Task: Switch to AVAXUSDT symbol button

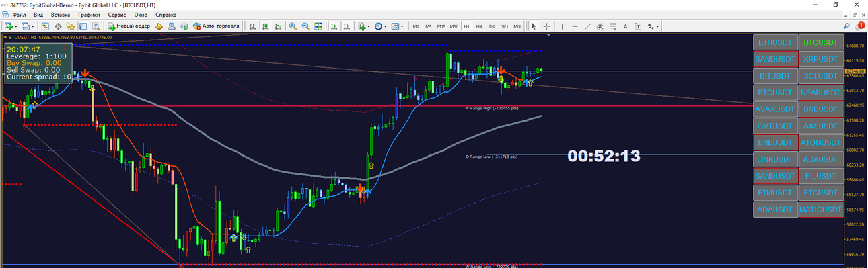Action: pos(775,109)
